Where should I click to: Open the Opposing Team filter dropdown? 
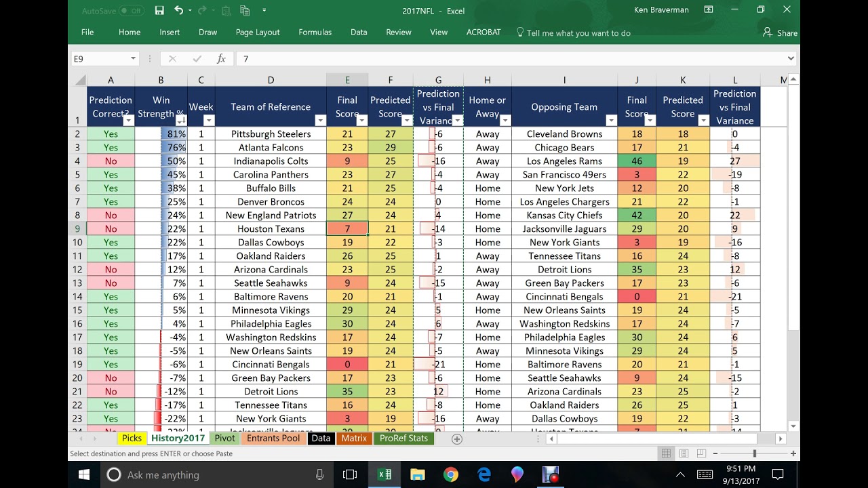pyautogui.click(x=612, y=121)
